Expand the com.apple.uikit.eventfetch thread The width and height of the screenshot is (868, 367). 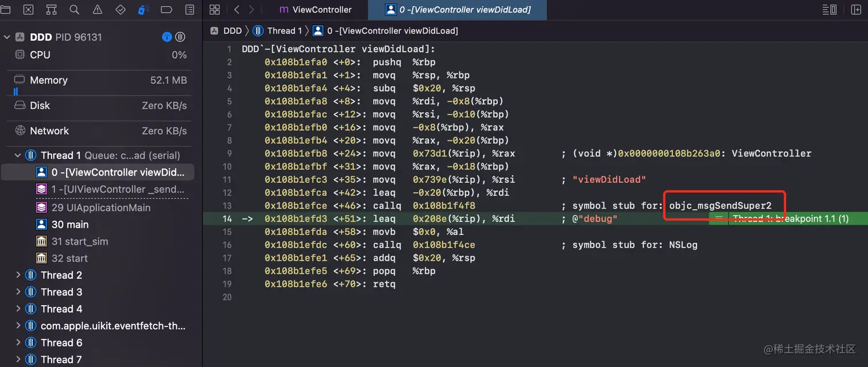point(18,326)
